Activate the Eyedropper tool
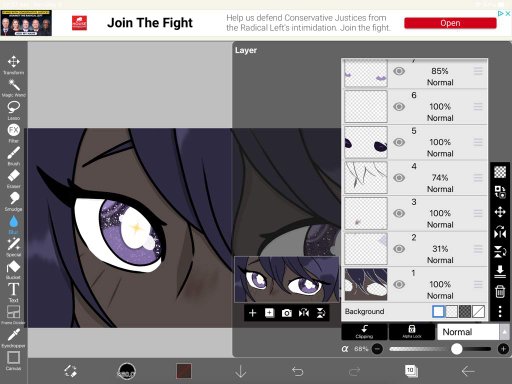 [x=13, y=338]
